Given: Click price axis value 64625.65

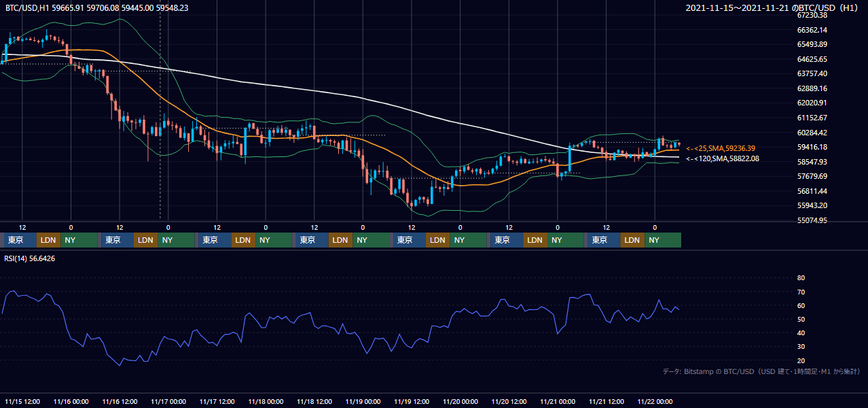Looking at the screenshot, I should tap(812, 59).
